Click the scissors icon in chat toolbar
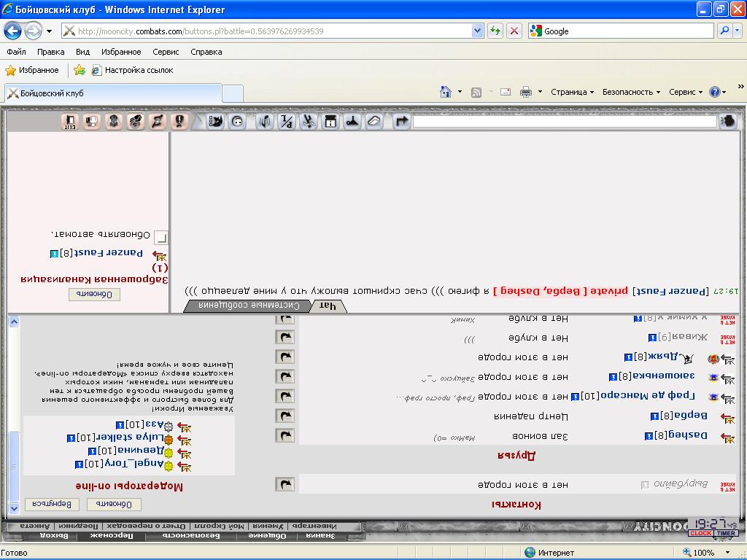Image resolution: width=747 pixels, height=560 pixels. click(309, 122)
